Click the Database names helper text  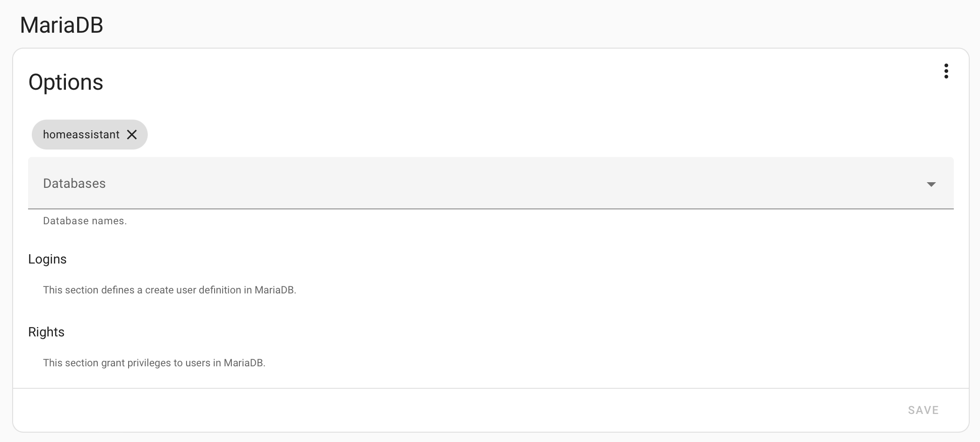coord(85,221)
